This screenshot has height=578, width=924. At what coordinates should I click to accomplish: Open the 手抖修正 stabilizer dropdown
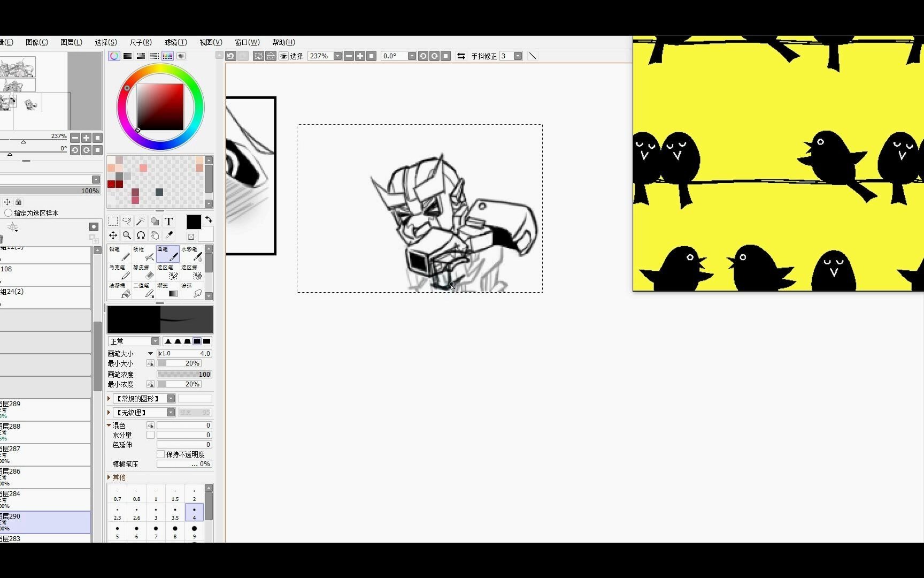518,56
